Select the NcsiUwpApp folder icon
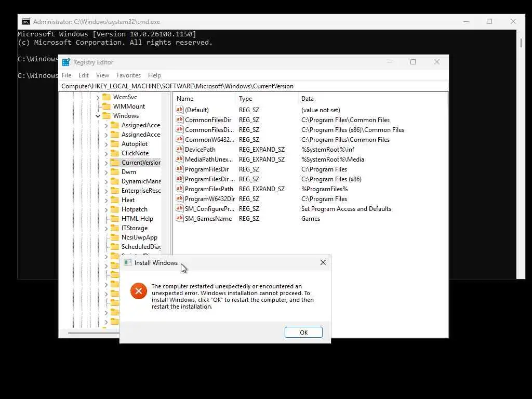The height and width of the screenshot is (399, 532). click(115, 237)
